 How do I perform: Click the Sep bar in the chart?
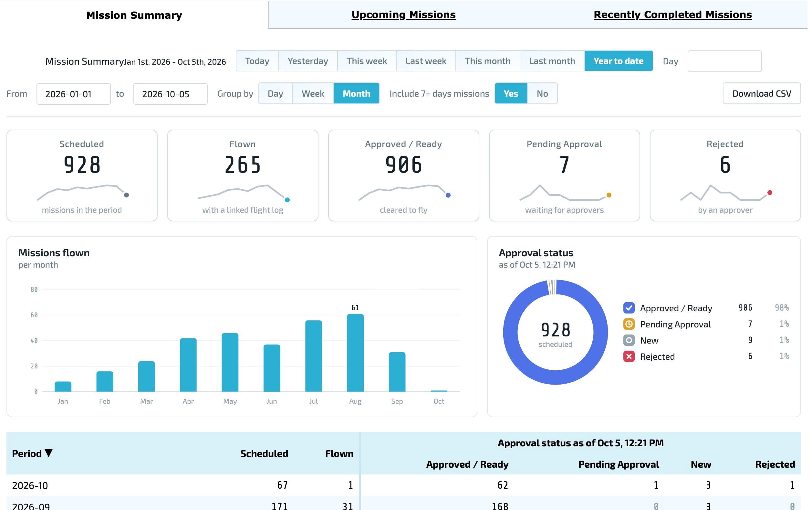(x=397, y=372)
